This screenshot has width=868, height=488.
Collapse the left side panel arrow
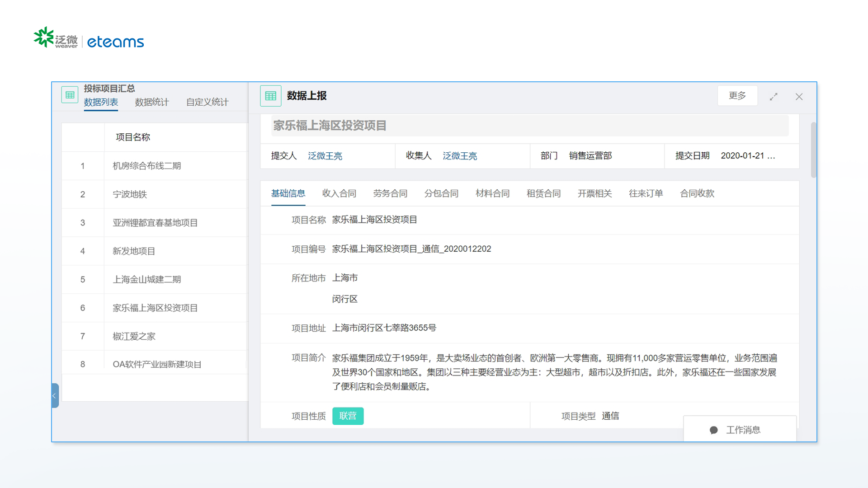pos(55,396)
